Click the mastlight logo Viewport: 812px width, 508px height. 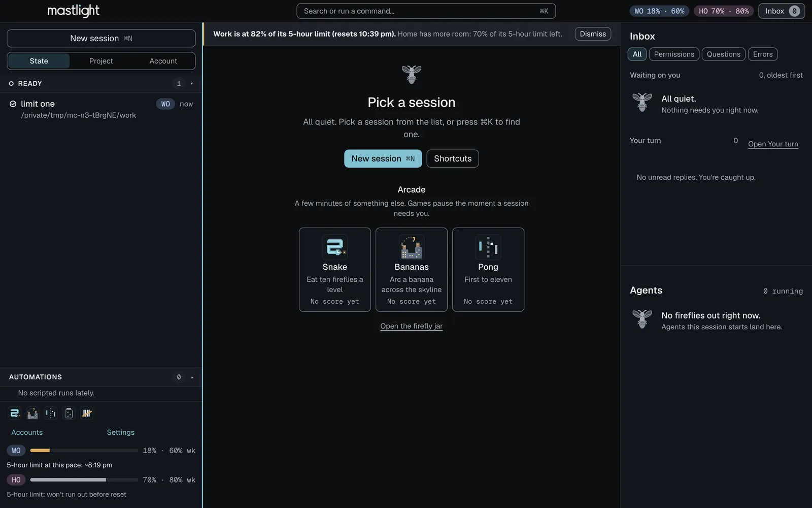pyautogui.click(x=74, y=11)
